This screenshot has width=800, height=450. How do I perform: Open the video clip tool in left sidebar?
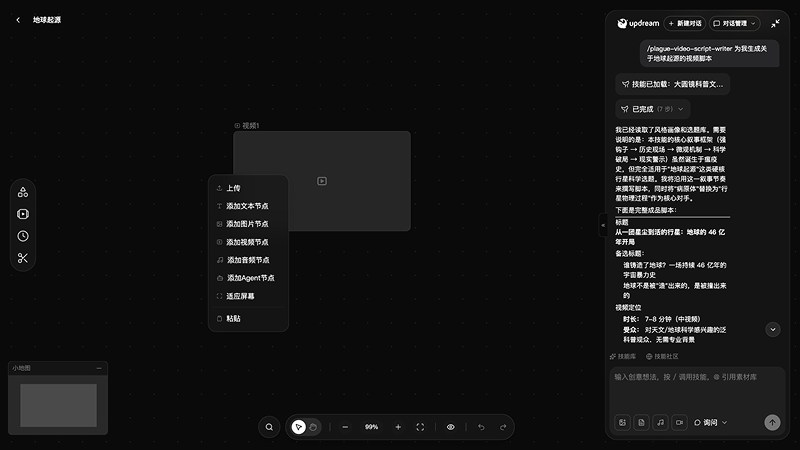tap(23, 214)
